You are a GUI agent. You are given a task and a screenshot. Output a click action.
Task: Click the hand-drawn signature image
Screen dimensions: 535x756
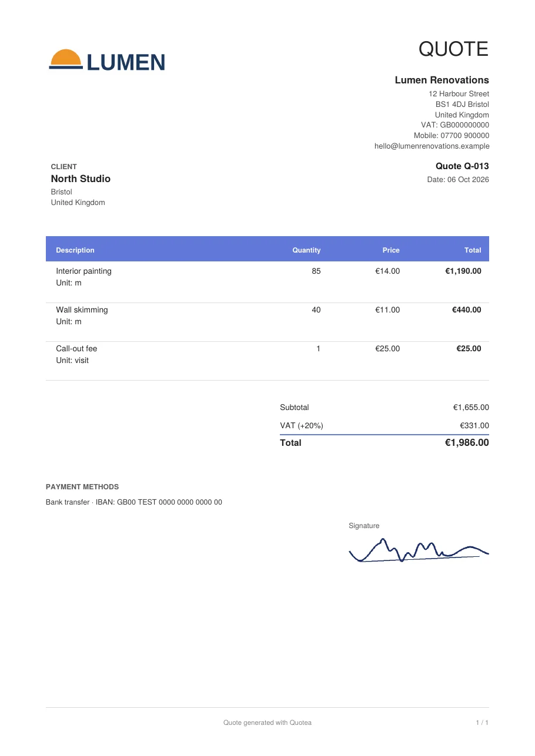419,550
